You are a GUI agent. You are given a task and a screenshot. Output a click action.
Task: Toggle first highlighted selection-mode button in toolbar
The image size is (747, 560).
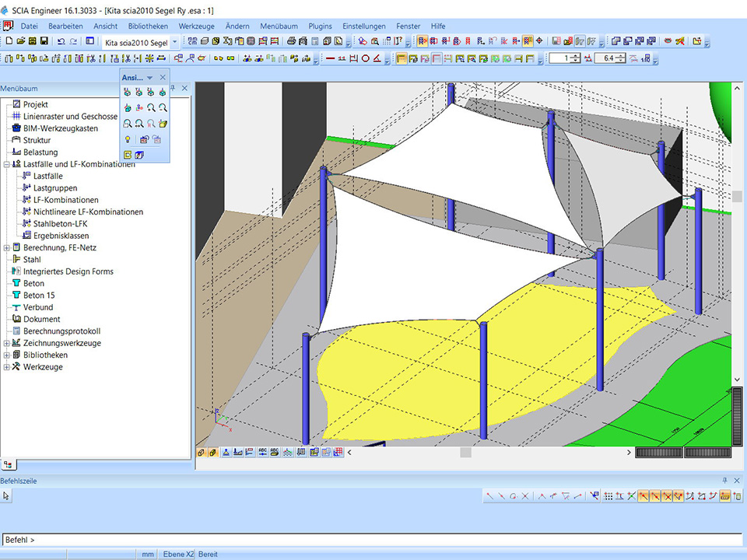[x=422, y=41]
